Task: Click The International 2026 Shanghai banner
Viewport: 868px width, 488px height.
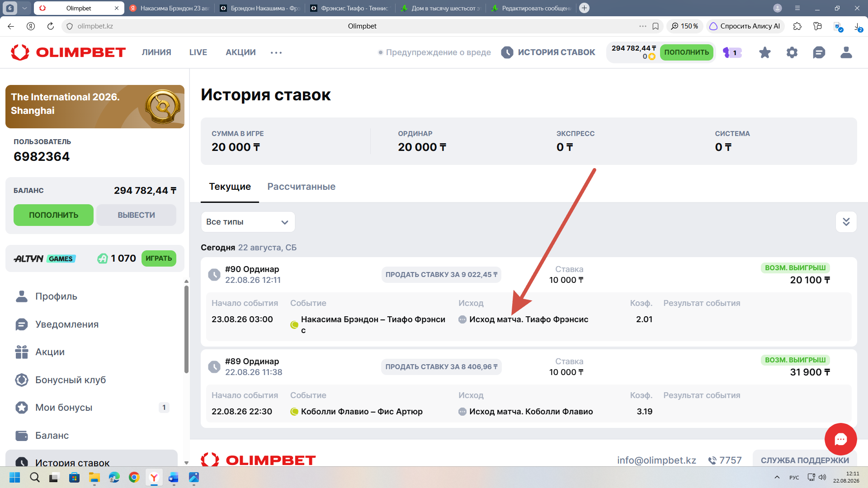Action: pyautogui.click(x=95, y=107)
